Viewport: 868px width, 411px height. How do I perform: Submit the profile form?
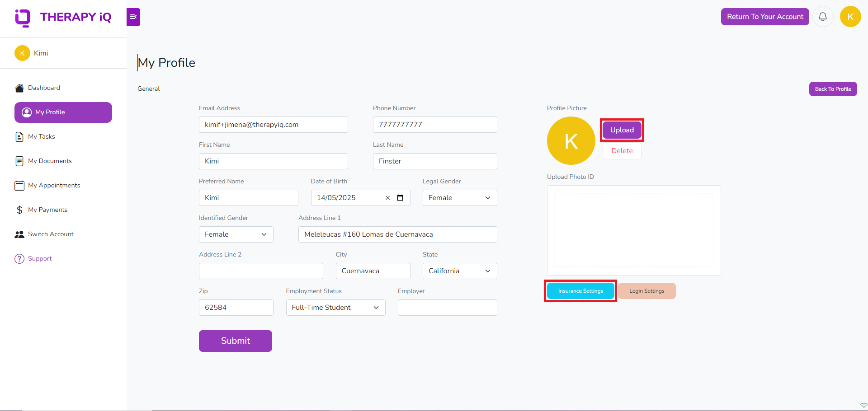tap(235, 341)
